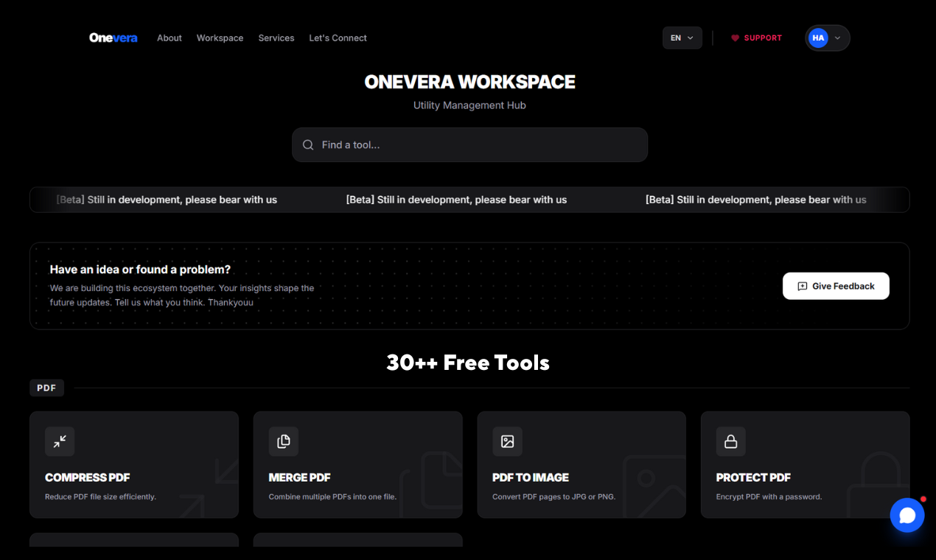Select the Compress PDF tool icon

60,441
